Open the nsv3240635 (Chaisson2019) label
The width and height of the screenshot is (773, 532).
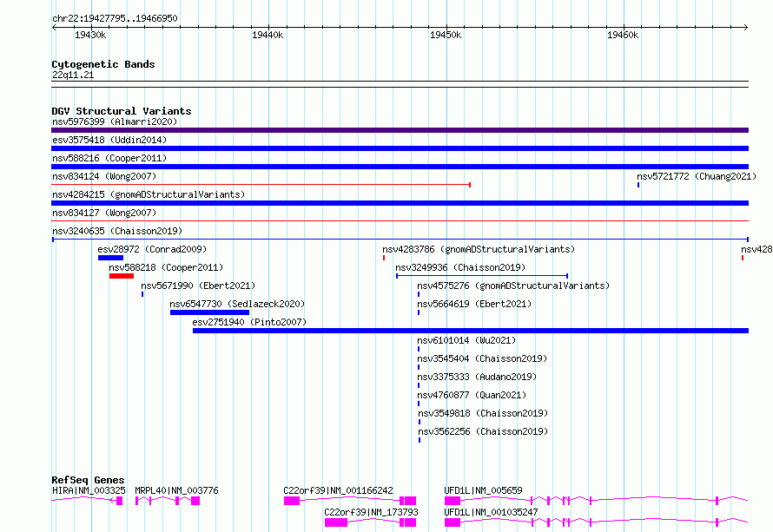[x=117, y=231]
